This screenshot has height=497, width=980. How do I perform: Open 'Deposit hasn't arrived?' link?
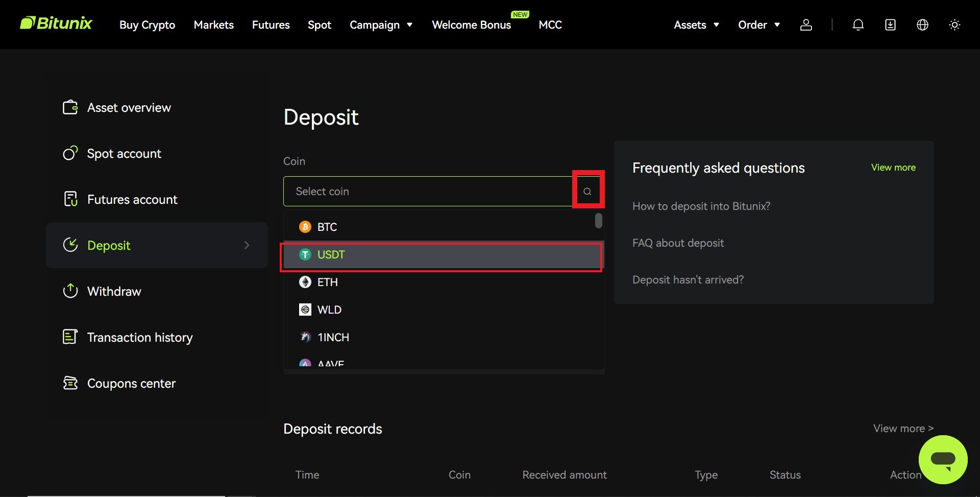tap(688, 280)
